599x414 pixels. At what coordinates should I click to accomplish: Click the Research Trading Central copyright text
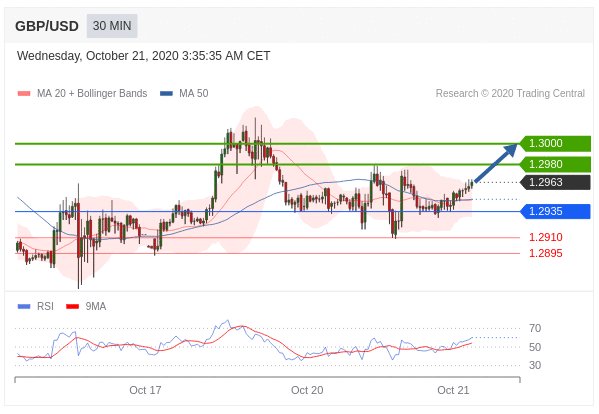pos(510,94)
